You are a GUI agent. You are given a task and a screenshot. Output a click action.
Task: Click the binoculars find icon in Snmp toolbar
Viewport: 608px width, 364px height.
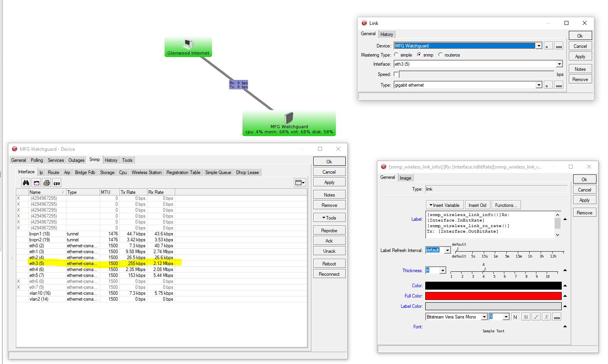tap(26, 183)
